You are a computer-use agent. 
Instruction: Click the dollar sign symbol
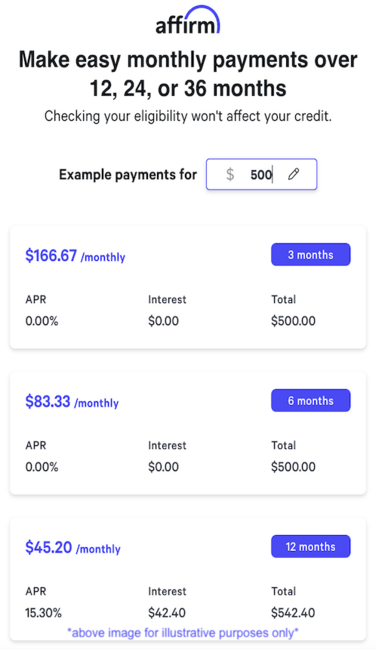[230, 175]
